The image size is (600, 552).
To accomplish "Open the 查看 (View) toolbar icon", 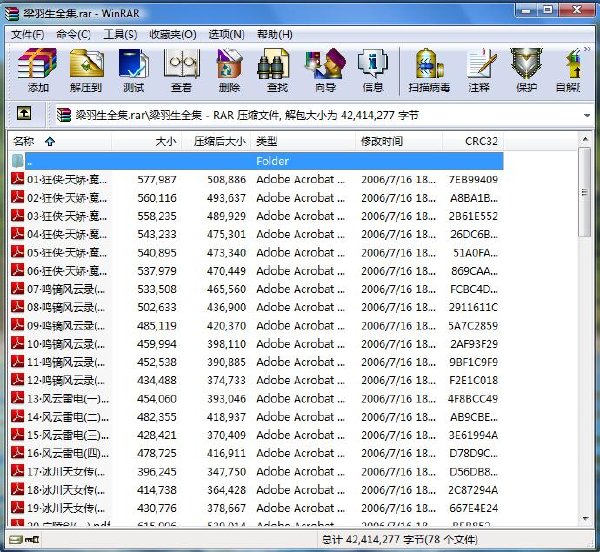I will [x=181, y=70].
